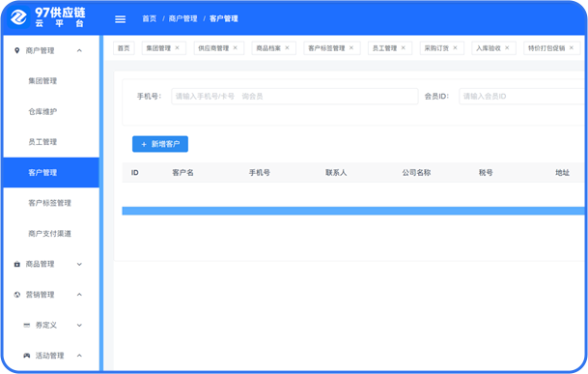Click the gamepad icon beside 活动管理

tap(27, 356)
